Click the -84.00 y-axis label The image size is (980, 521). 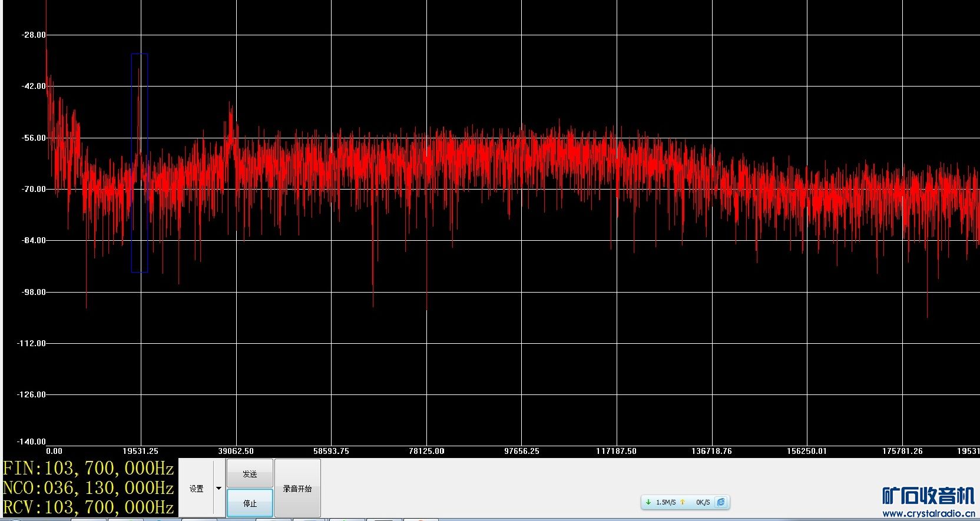(34, 240)
